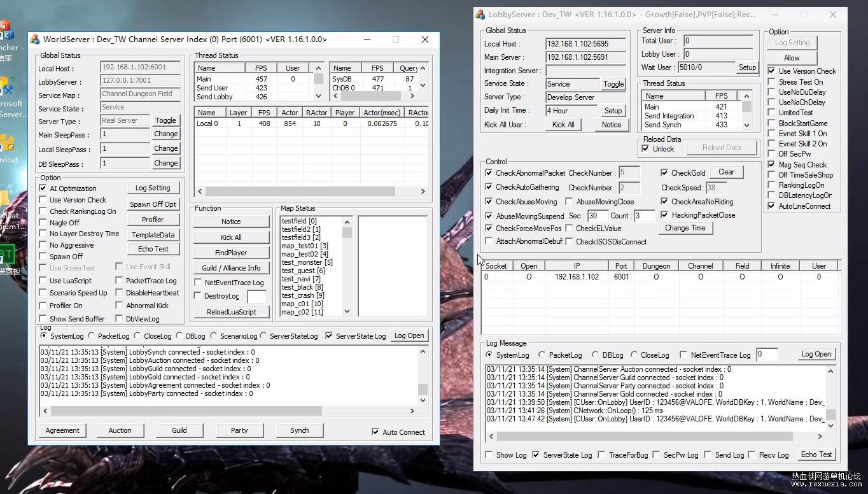The height and width of the screenshot is (494, 868).
Task: Click Log Open in LobbyServer
Action: pyautogui.click(x=816, y=354)
